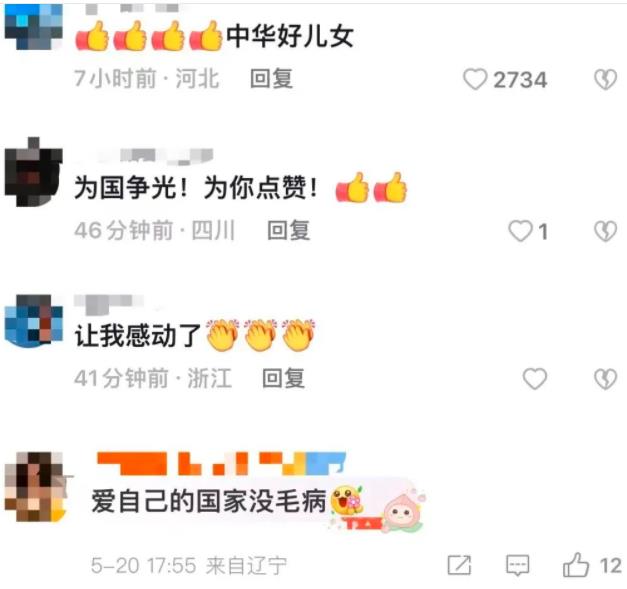The height and width of the screenshot is (589, 627).
Task: Open comments on the 辽宁 post
Action: coord(517,565)
